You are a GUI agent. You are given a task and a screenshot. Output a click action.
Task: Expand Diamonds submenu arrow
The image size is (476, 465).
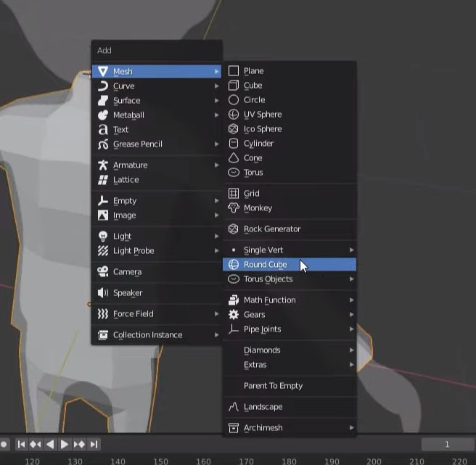(x=351, y=350)
